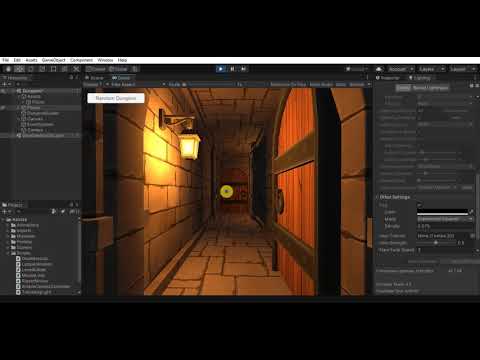This screenshot has width=480, height=360.
Task: Toggle the Fog checkbox
Action: pos(419,205)
